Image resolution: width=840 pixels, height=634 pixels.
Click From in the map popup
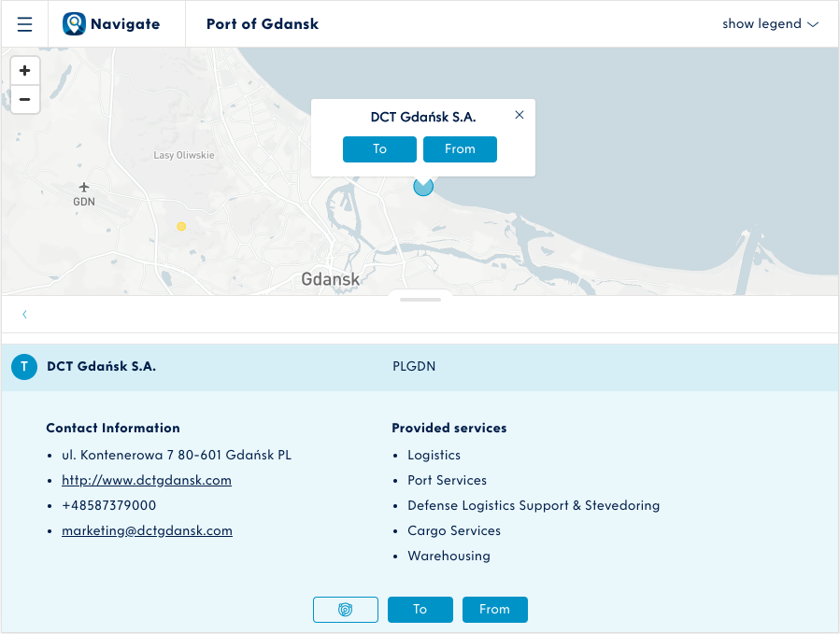[461, 148]
